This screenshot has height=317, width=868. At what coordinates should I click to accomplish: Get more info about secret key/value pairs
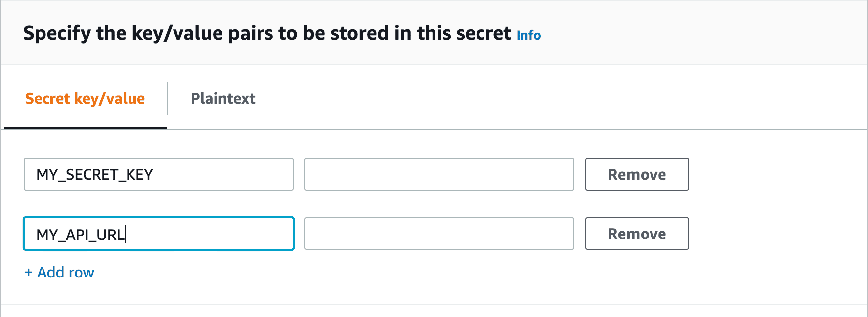pyautogui.click(x=528, y=35)
